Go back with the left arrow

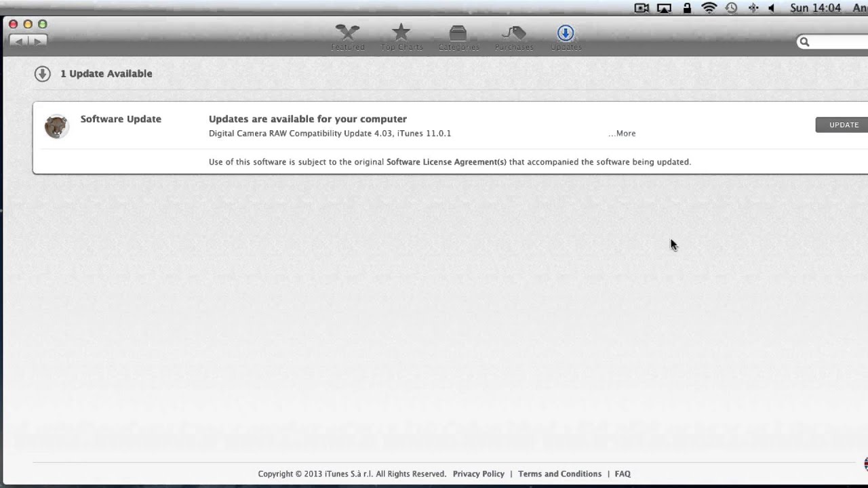18,41
